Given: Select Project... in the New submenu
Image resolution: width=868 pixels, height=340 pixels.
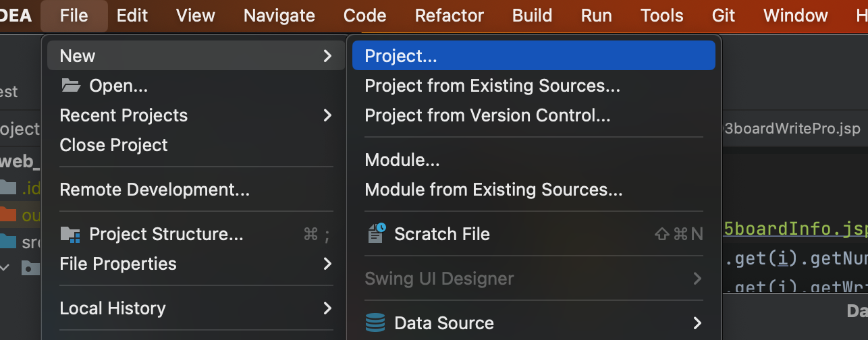Looking at the screenshot, I should tap(401, 56).
